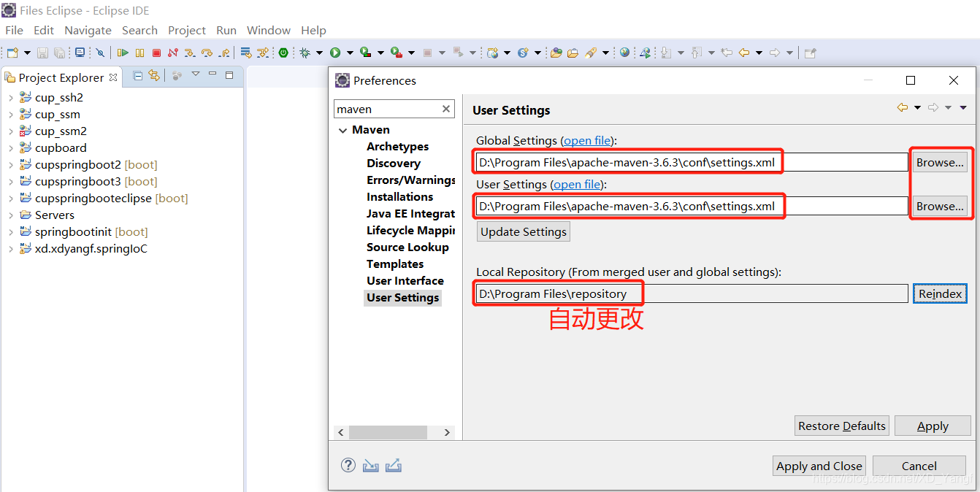Expand the Servers node

pos(10,215)
